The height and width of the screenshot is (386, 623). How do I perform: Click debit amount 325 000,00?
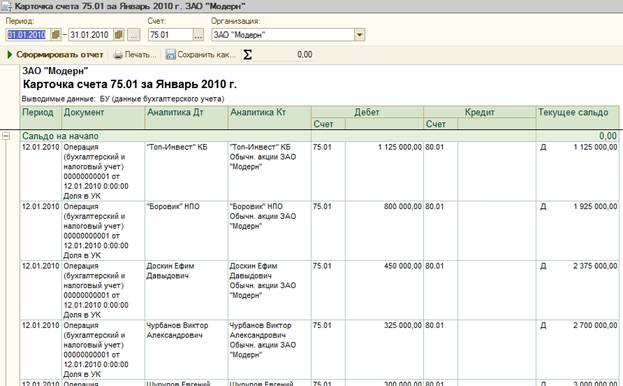[x=403, y=326]
